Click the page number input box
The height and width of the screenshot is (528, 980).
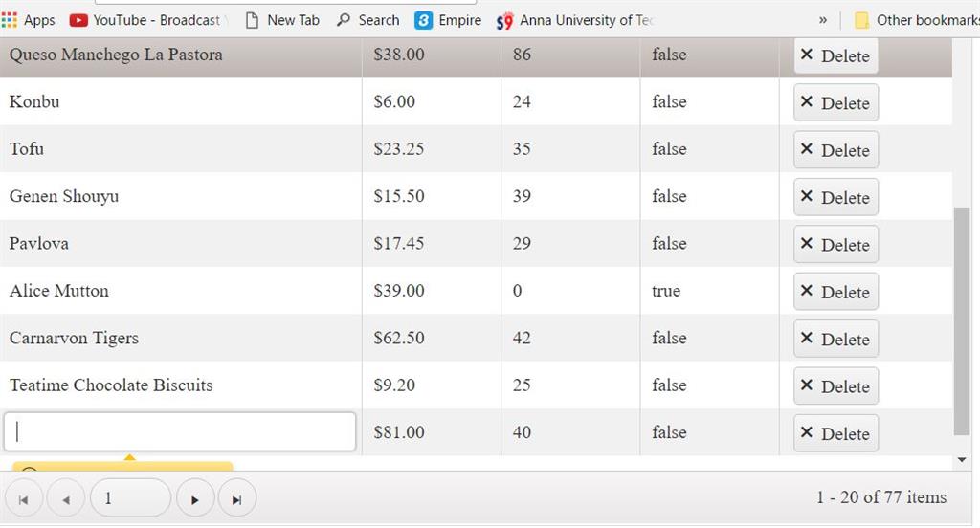(x=129, y=498)
